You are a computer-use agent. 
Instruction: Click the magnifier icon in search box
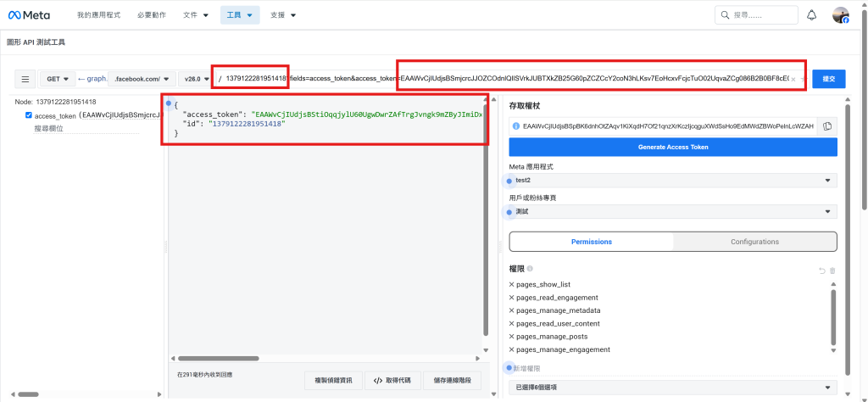tap(725, 15)
